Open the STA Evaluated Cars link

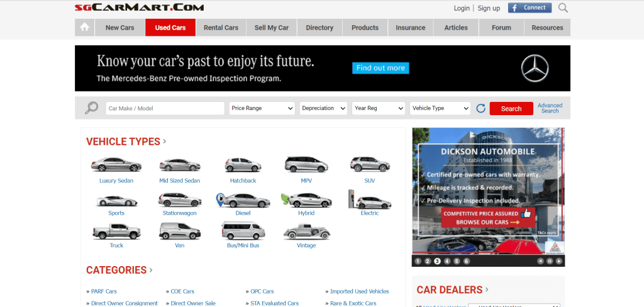tap(274, 303)
